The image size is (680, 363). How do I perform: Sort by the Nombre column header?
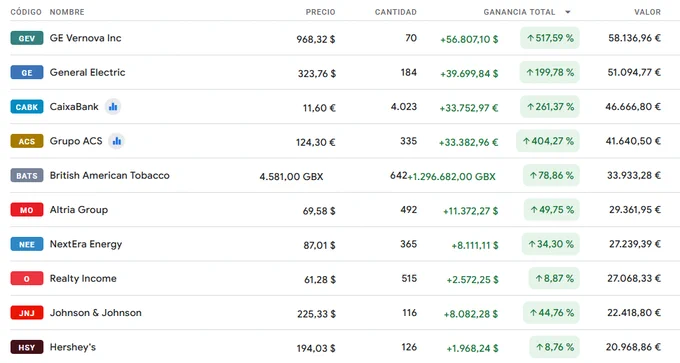tap(67, 12)
